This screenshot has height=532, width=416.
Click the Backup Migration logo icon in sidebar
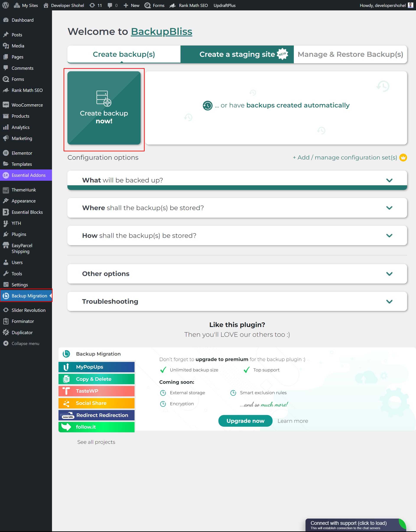(6, 296)
